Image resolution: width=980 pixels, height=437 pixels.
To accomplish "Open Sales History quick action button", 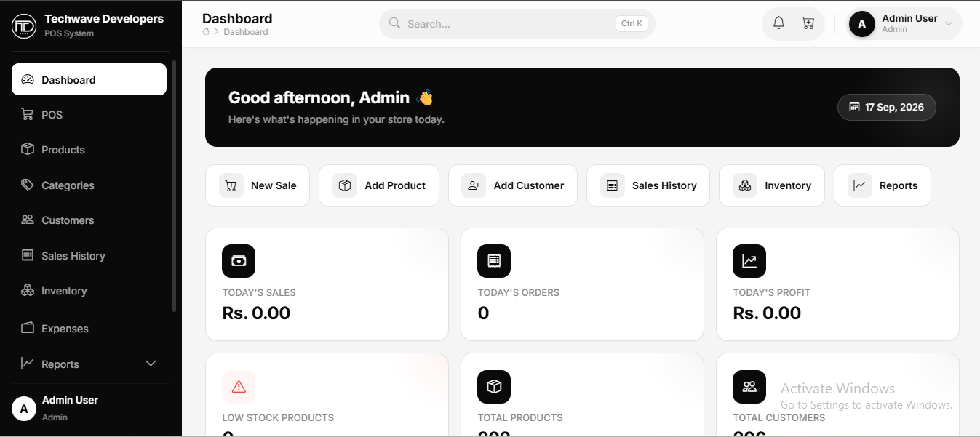I will 648,185.
